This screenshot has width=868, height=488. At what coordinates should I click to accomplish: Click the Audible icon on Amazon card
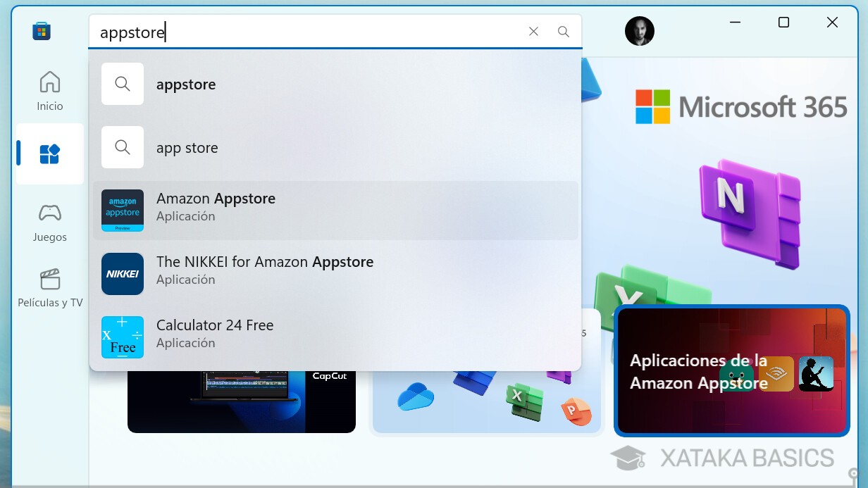777,374
